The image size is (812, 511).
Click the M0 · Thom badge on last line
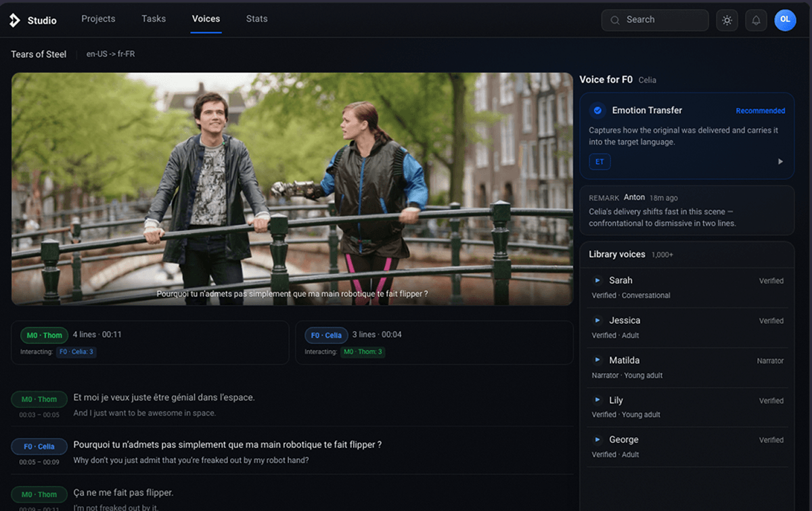[39, 495]
